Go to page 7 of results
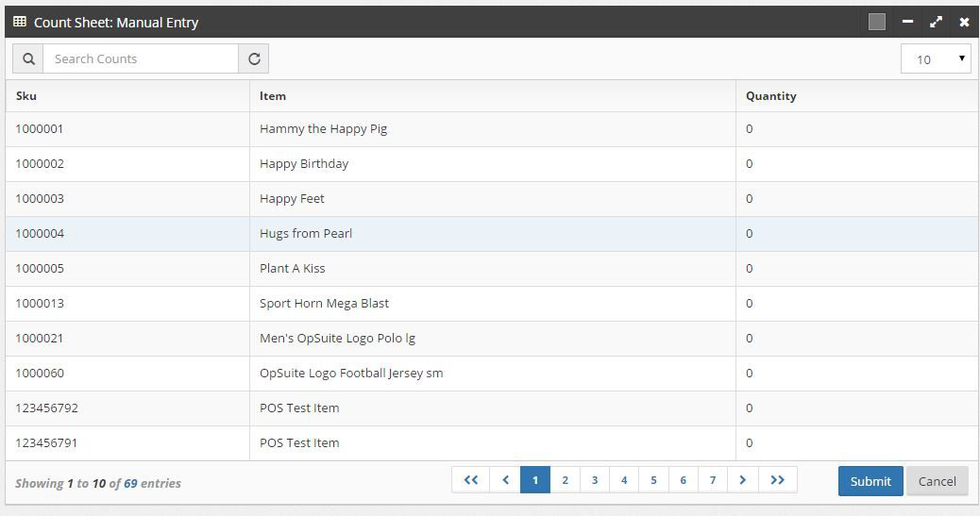 713,480
